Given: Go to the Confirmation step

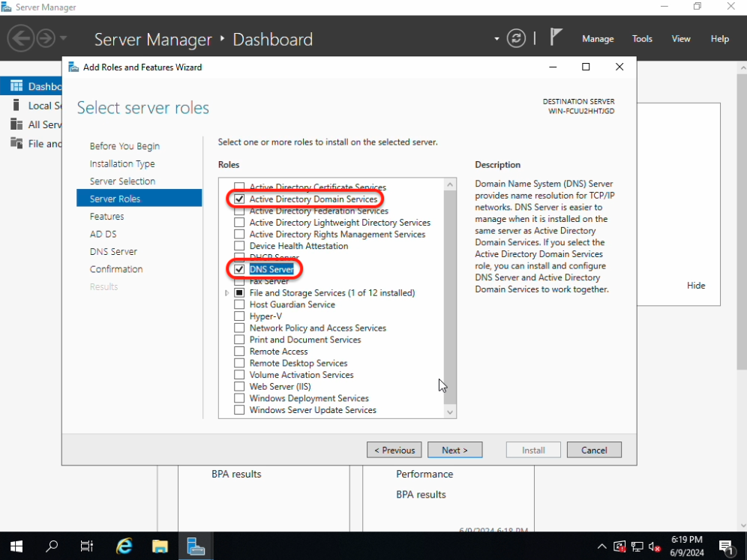Looking at the screenshot, I should (x=116, y=269).
